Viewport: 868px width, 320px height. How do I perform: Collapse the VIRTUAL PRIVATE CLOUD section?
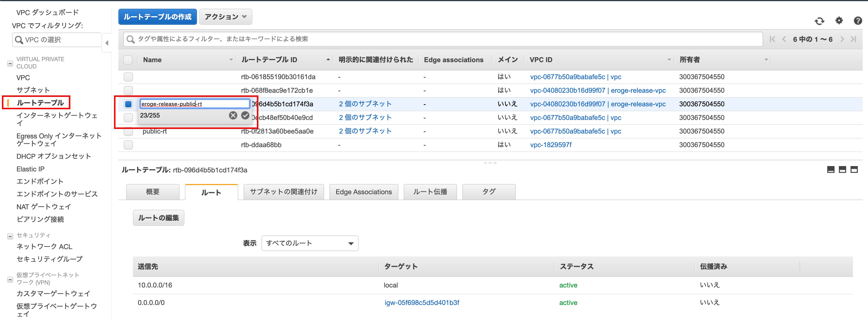tap(10, 63)
